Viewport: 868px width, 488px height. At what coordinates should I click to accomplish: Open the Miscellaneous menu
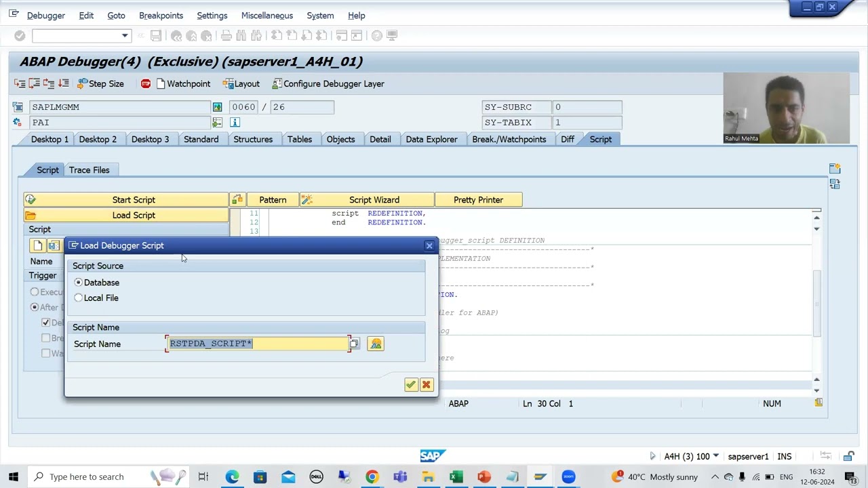(267, 16)
